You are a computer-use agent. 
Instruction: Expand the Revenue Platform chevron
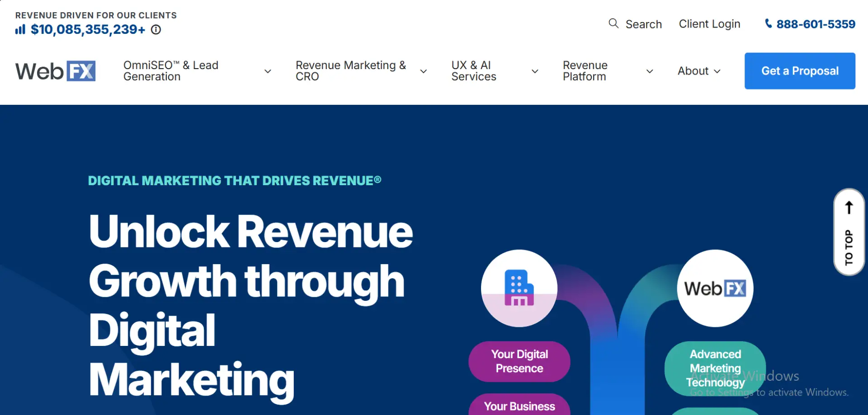point(650,71)
